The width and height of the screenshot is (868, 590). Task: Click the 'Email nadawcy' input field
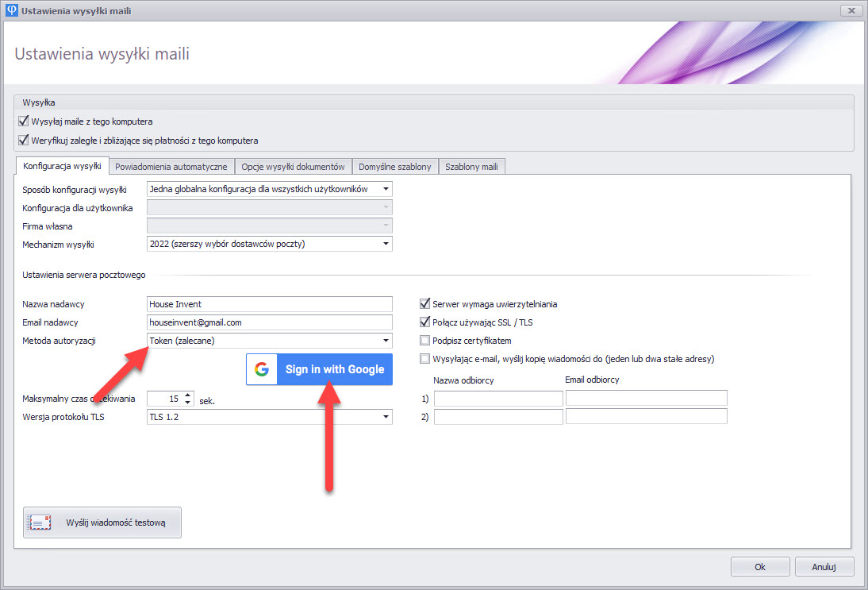(x=270, y=322)
